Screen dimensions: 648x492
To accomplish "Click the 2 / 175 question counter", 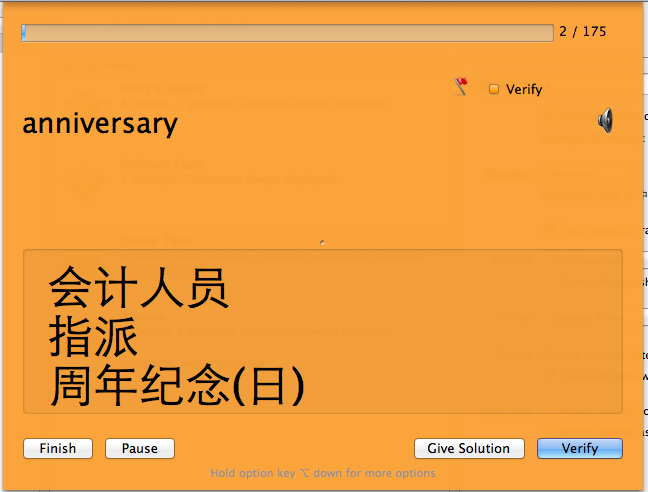I will 583,31.
